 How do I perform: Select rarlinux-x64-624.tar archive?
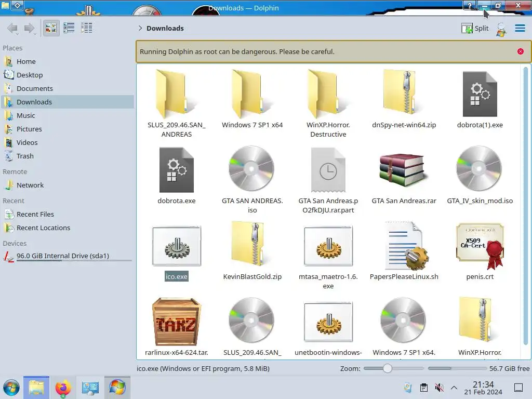click(177, 327)
